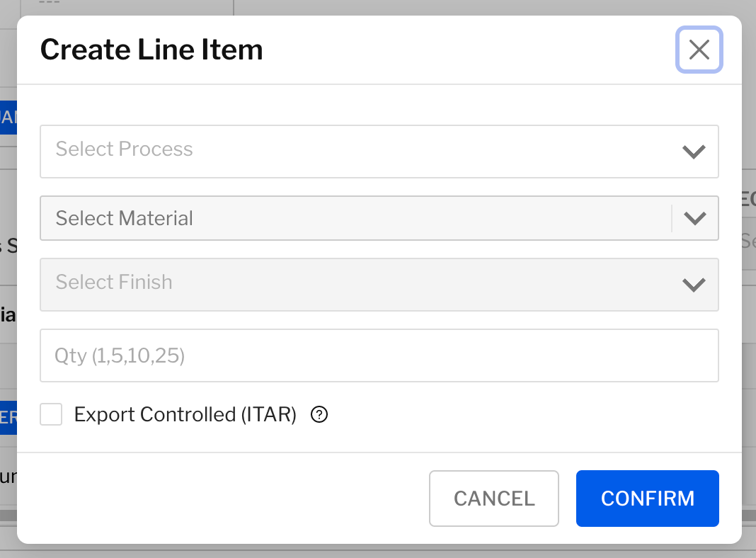Click the downward chevron to browse processes
756x558 pixels.
pos(693,151)
